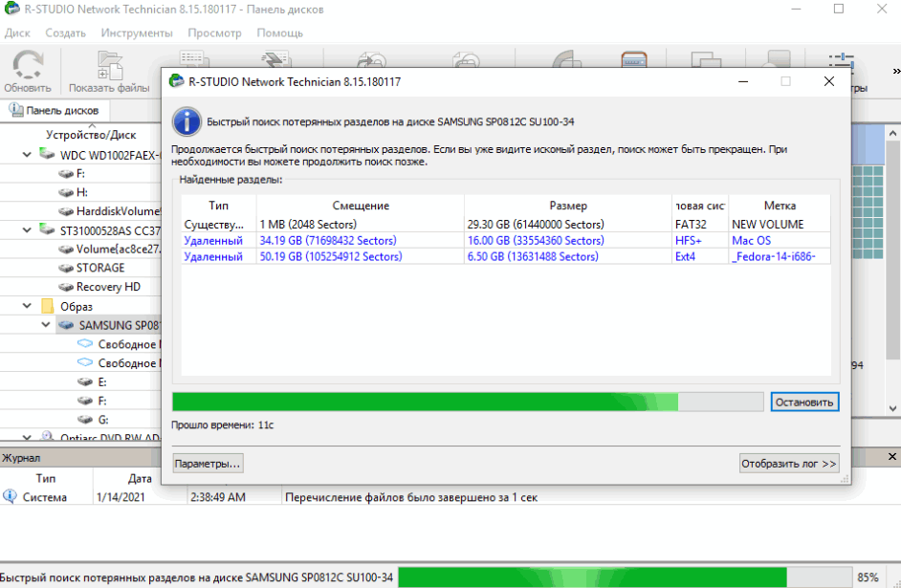Open the Помощь menu

click(280, 33)
